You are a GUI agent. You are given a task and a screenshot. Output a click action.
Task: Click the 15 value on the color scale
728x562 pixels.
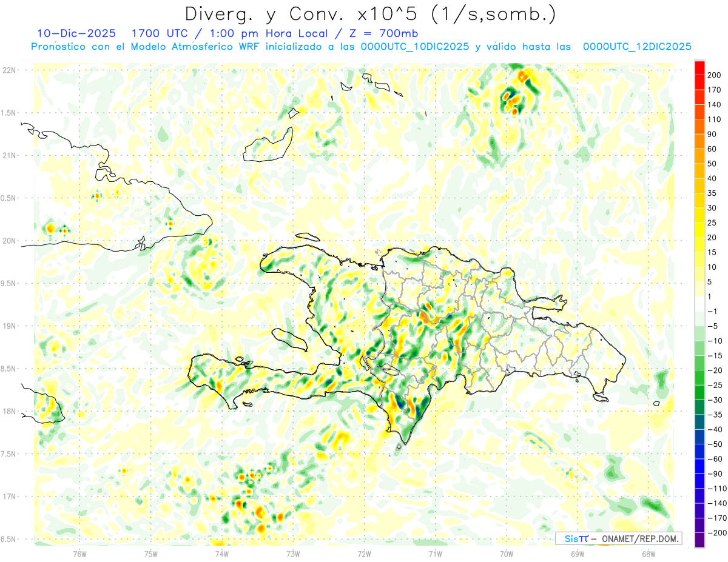[x=713, y=252]
